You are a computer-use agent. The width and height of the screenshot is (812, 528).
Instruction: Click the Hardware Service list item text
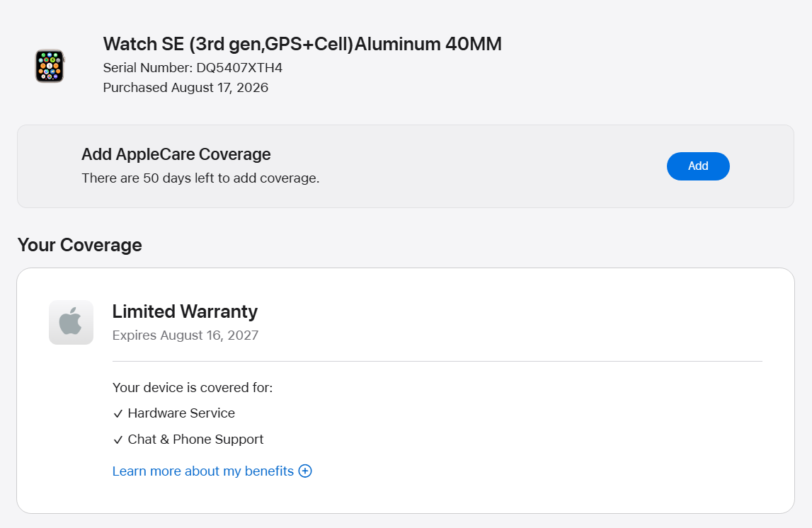[x=181, y=413]
